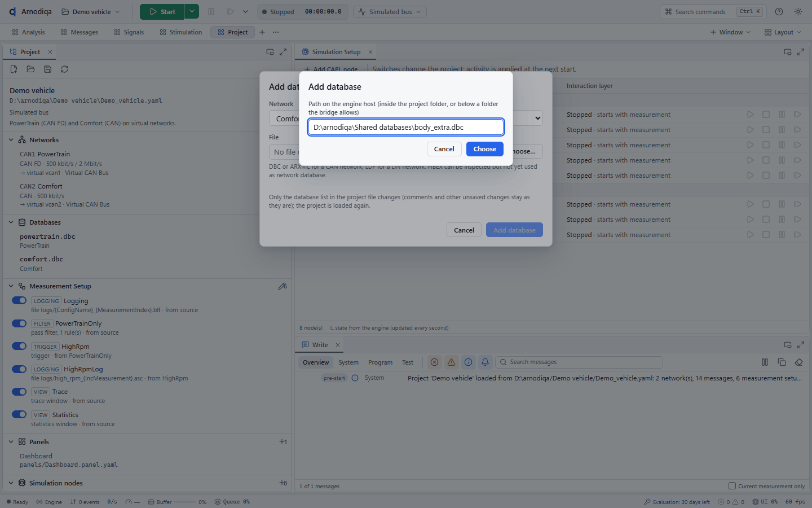Open the Demo vehicle project dropdown
The image size is (812, 508).
tap(91, 12)
